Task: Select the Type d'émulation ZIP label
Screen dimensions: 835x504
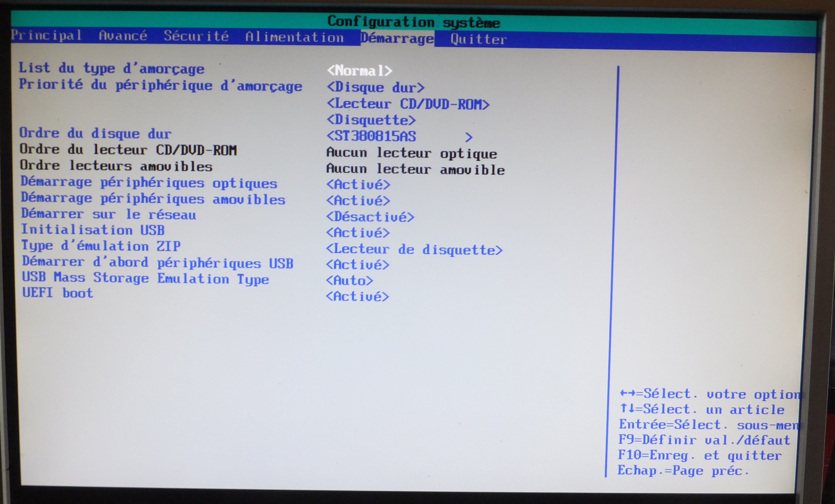Action: pyautogui.click(x=101, y=246)
